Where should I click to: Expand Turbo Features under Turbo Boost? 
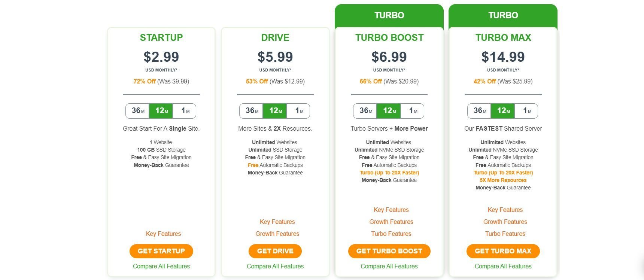(x=391, y=234)
